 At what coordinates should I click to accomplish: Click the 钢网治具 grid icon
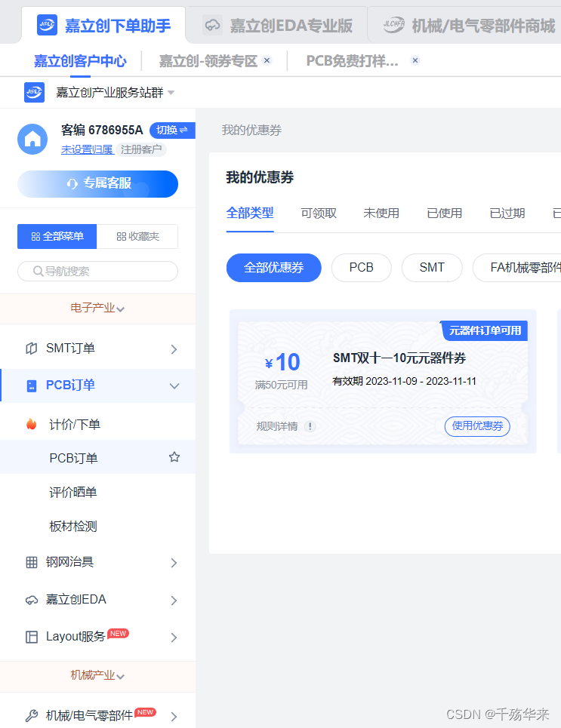pyautogui.click(x=31, y=563)
